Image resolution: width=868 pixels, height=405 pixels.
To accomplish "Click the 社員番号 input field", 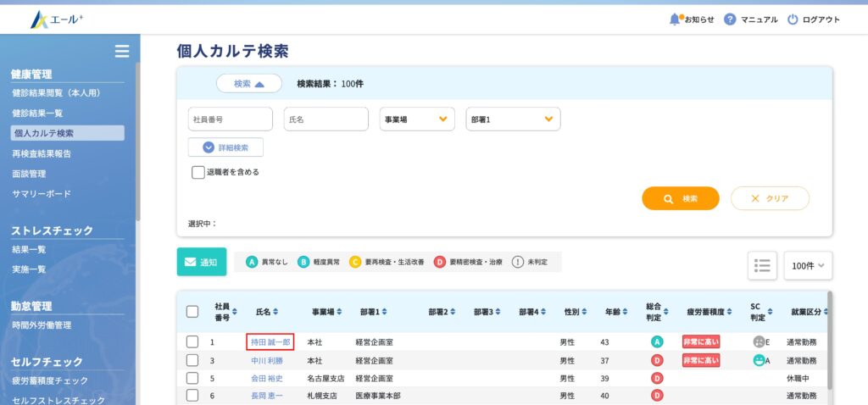I will point(230,119).
